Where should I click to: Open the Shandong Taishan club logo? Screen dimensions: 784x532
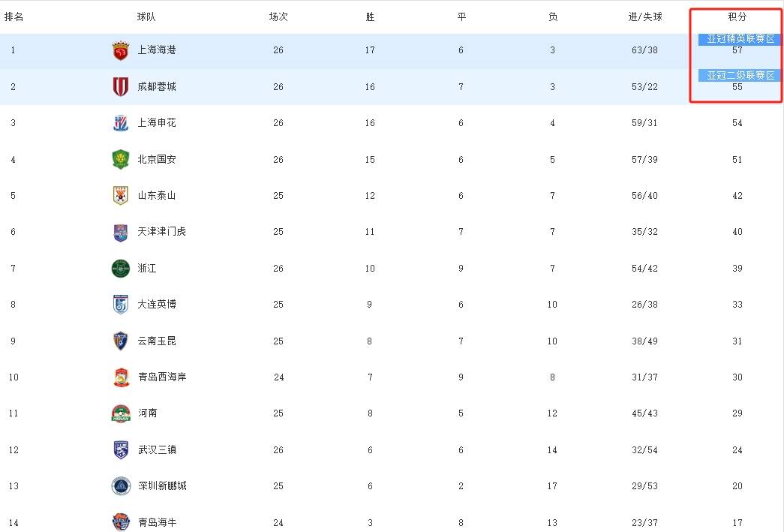tap(120, 195)
